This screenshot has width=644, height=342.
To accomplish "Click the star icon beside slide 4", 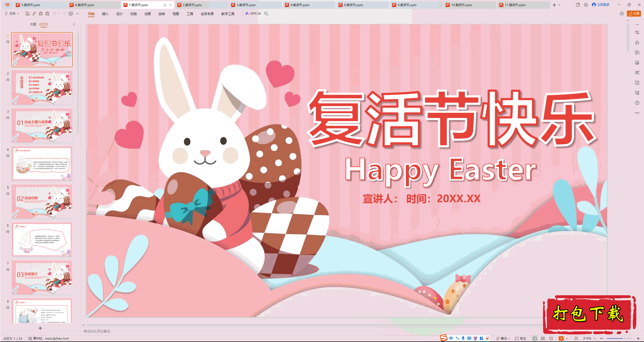I will (x=8, y=156).
